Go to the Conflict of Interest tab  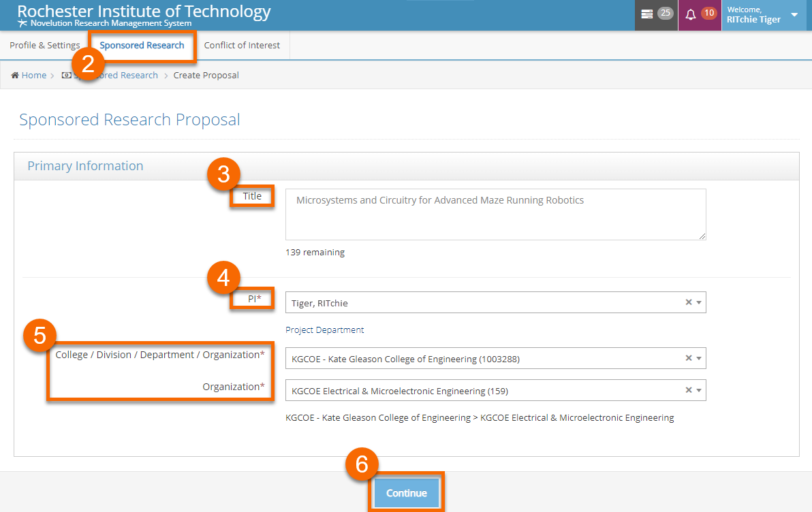pos(242,46)
